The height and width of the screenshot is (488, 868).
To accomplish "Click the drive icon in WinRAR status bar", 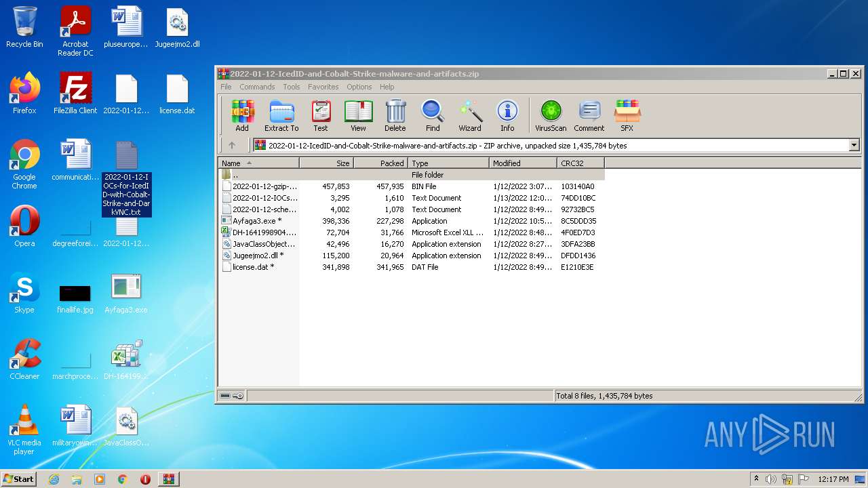I will pos(225,396).
